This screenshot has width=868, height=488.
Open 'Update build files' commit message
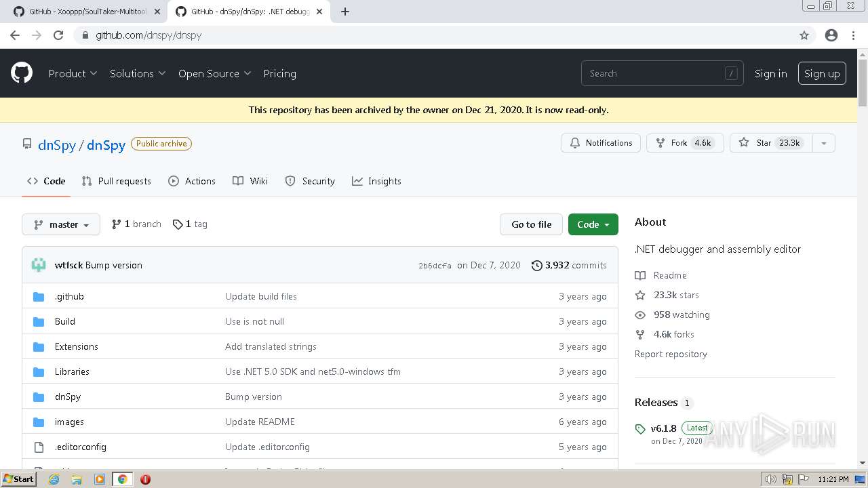tap(261, 296)
